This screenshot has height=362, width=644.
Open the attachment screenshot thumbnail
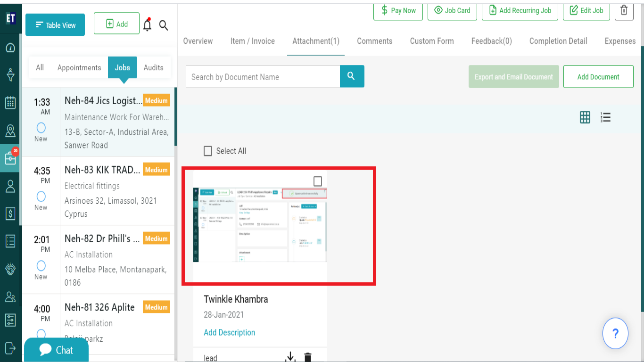260,225
